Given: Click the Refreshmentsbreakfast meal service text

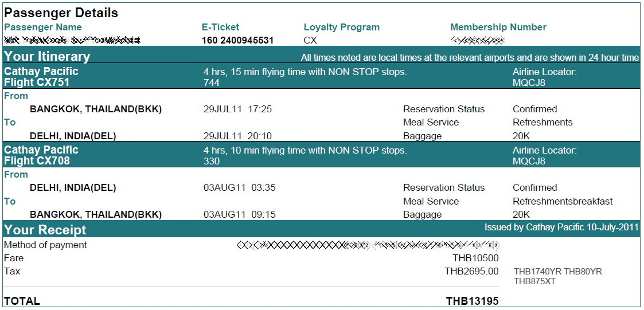Looking at the screenshot, I should 563,201.
